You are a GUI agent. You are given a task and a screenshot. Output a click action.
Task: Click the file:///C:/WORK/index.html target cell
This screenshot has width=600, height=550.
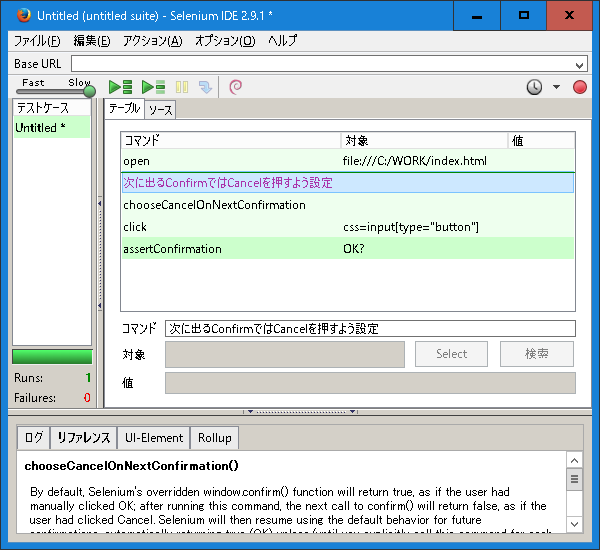click(414, 161)
